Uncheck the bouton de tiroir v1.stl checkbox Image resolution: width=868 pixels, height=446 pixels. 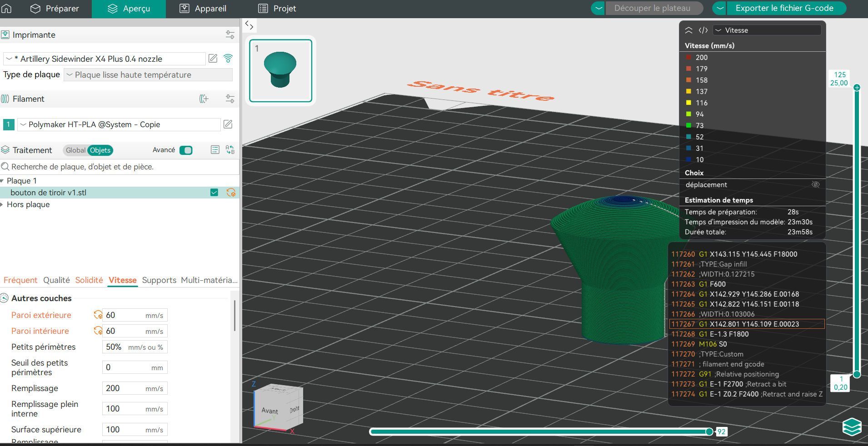click(x=214, y=193)
